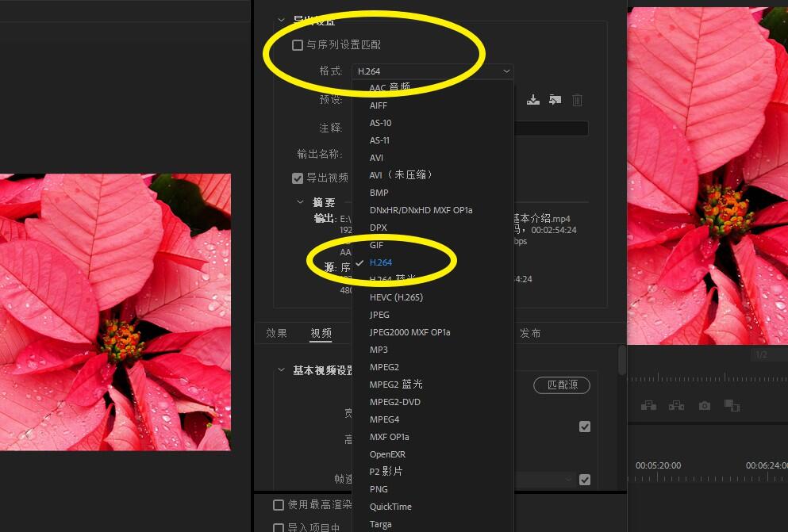
Task: Click the comparison view overlapping squares icon
Action: point(732,405)
